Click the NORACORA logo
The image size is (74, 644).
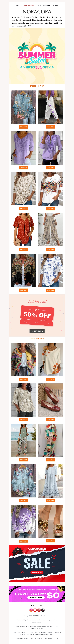[x=37, y=12]
